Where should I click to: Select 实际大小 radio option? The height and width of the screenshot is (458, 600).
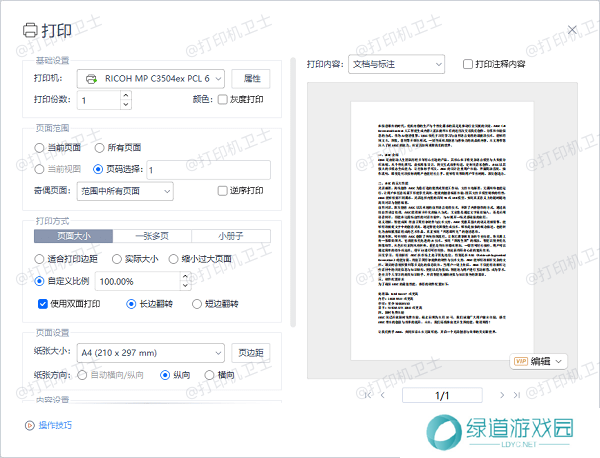click(117, 259)
